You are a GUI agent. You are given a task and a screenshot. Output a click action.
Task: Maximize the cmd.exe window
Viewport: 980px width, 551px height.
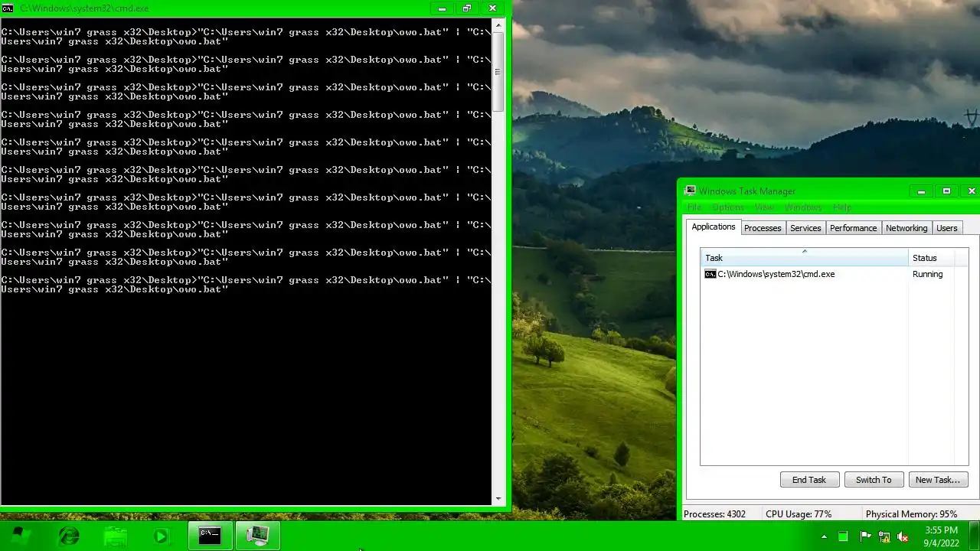[467, 8]
